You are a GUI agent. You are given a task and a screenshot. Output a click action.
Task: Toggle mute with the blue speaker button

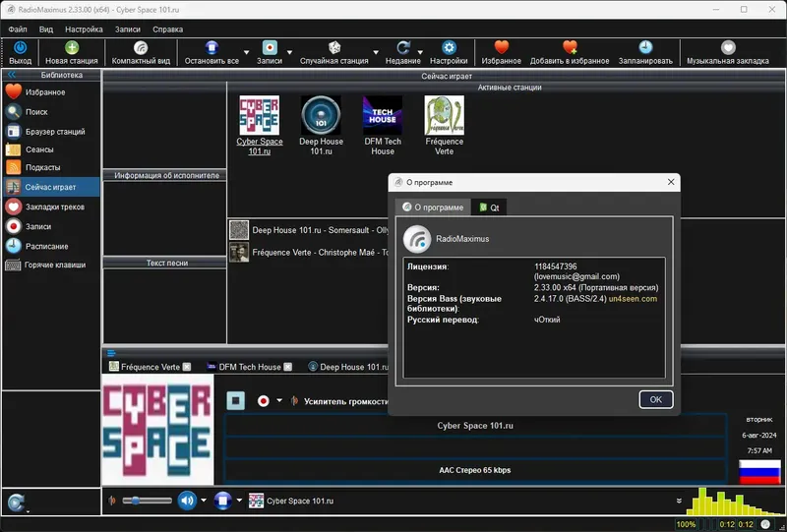coord(187,501)
